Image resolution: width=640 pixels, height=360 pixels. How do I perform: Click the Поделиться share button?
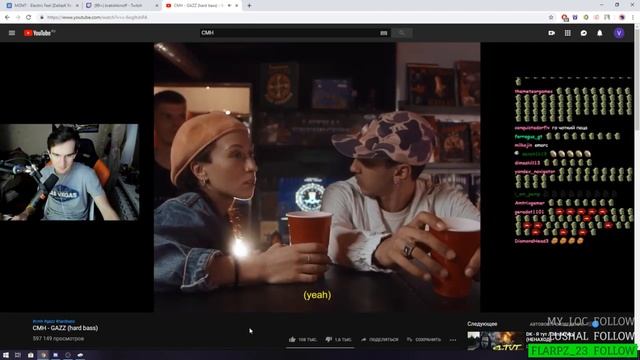click(380, 340)
